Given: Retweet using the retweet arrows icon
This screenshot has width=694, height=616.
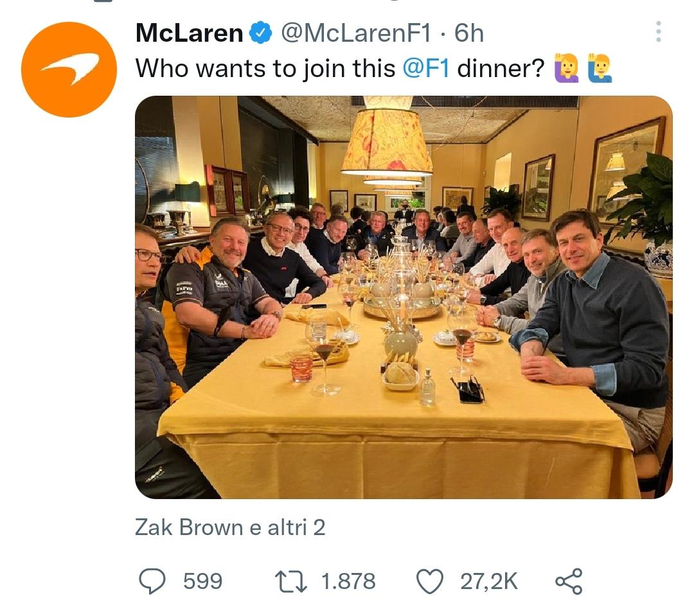Looking at the screenshot, I should point(291,581).
